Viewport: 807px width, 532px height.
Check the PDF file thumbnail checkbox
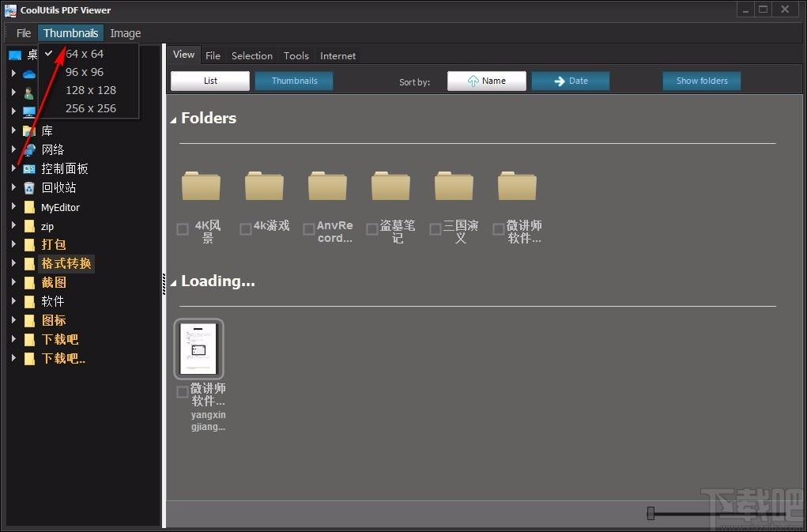tap(183, 392)
